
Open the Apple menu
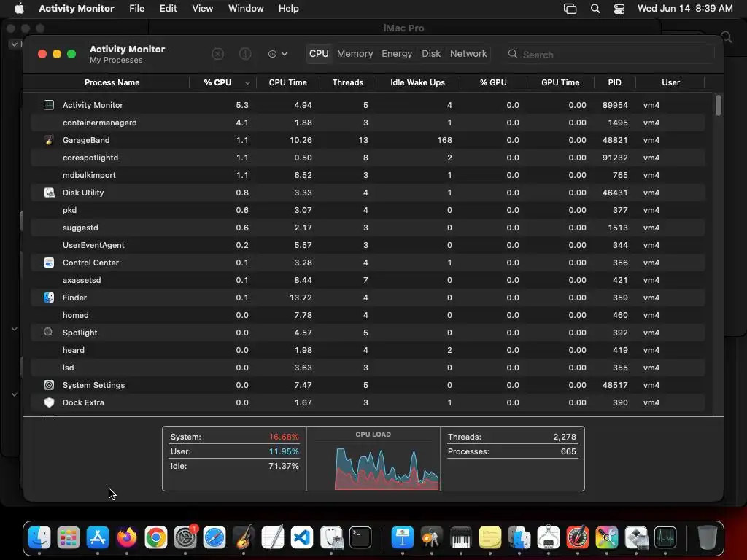19,8
